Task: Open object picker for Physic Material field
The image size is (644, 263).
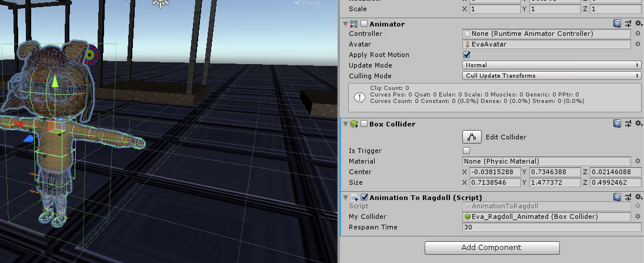Action: click(x=638, y=161)
